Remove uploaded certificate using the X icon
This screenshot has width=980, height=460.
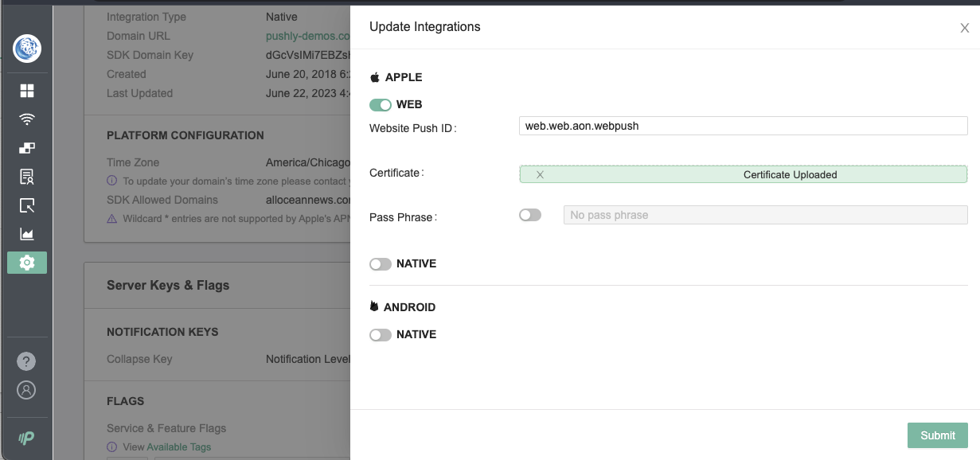(x=540, y=174)
